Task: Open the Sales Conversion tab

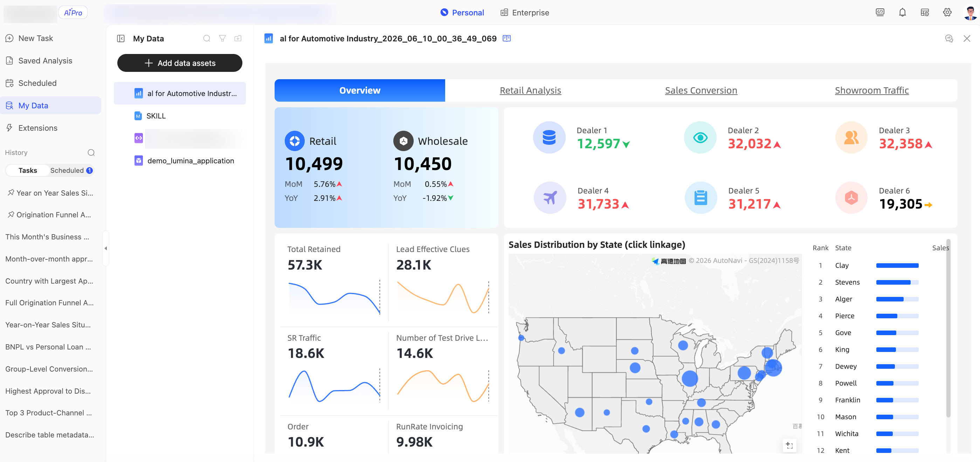Action: click(x=701, y=90)
